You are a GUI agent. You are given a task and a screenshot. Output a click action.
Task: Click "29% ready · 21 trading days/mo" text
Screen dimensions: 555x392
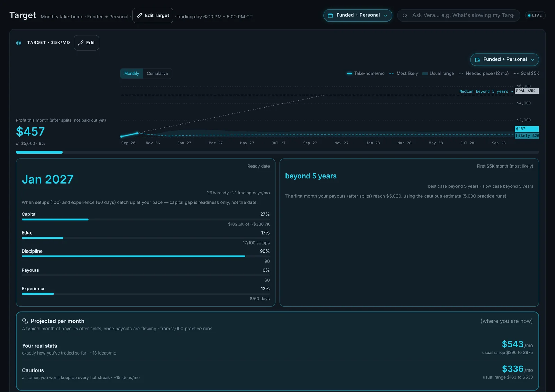pos(238,193)
